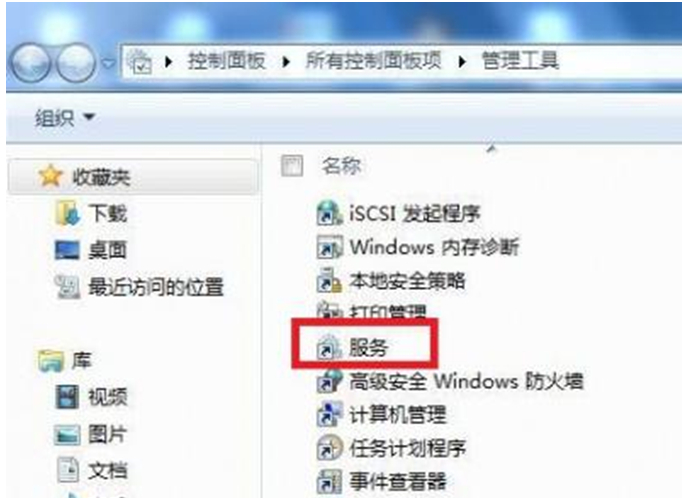Sort by the 名称 column header
Image resolution: width=682 pixels, height=498 pixels.
pos(341,166)
